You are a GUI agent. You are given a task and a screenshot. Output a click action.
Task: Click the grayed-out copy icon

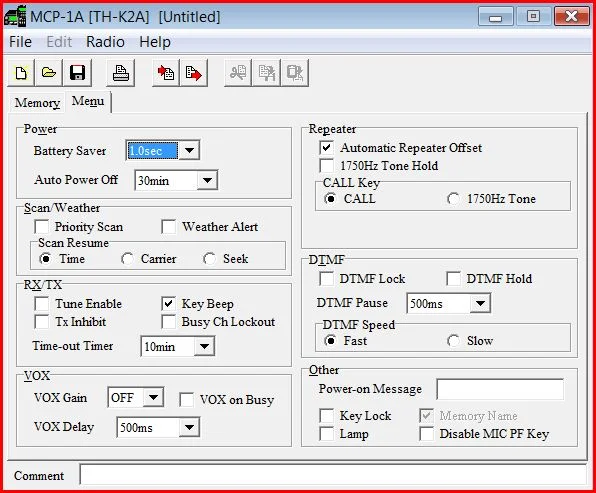(x=266, y=73)
